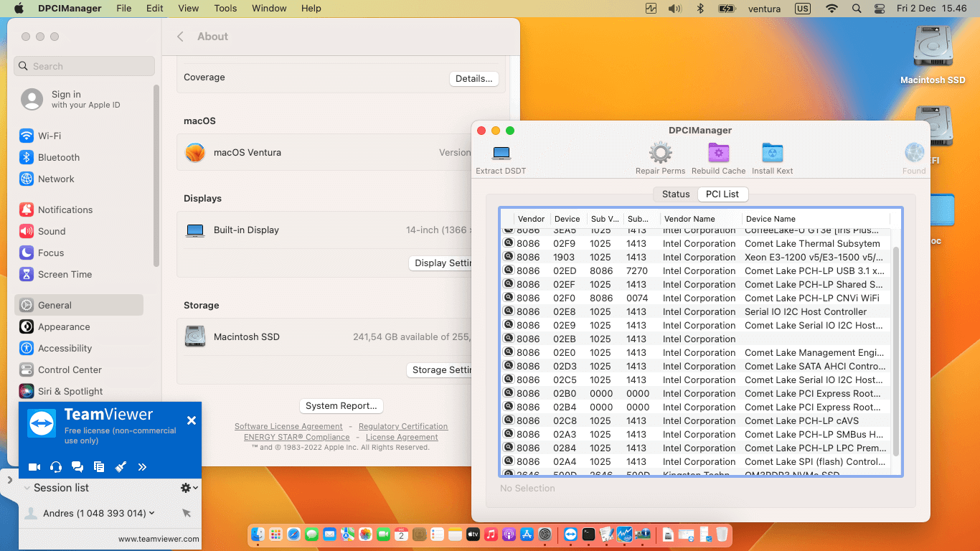This screenshot has height=551, width=980.
Task: Click the Extract DSDT toolbar icon
Action: pyautogui.click(x=501, y=153)
